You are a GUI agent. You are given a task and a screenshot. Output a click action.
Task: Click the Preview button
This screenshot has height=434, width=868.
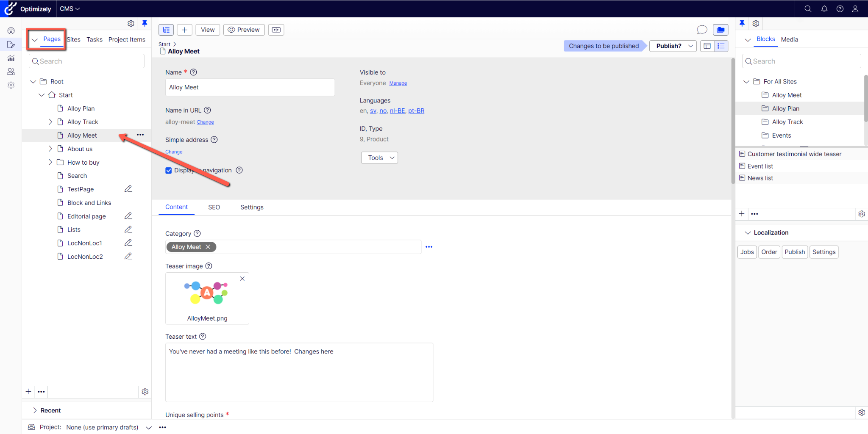click(244, 30)
